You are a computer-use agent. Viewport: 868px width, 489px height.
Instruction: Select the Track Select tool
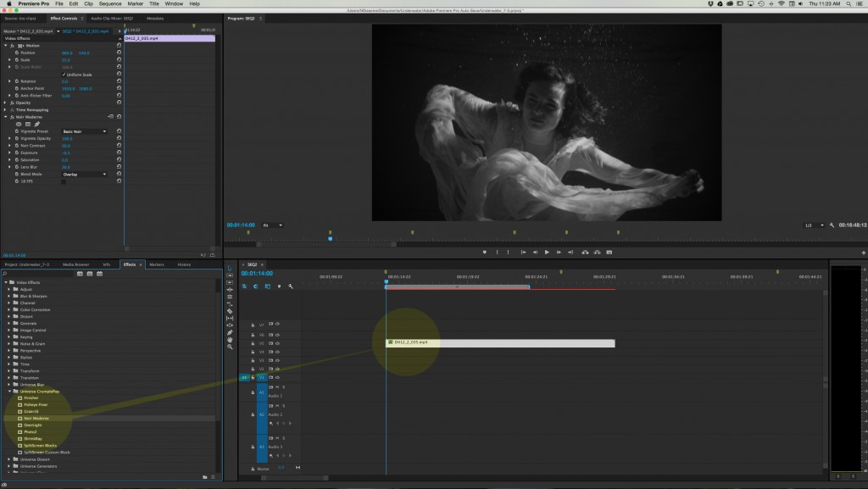tap(230, 275)
